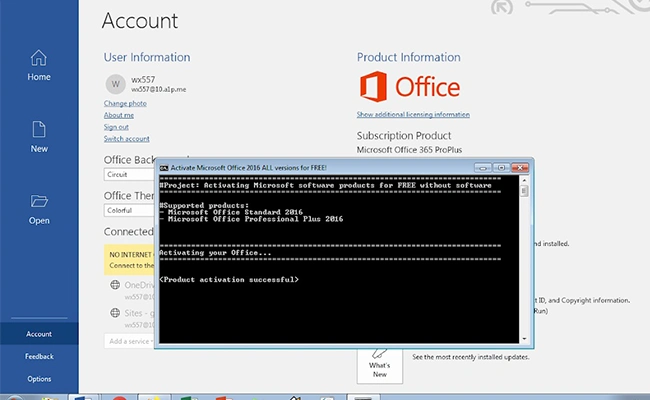Open Options from the sidebar
Viewport: 650px width, 400px height.
point(39,378)
